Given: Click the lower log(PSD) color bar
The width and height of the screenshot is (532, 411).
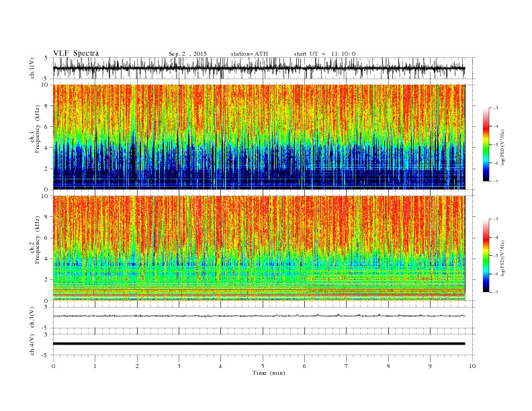Looking at the screenshot, I should (486, 256).
